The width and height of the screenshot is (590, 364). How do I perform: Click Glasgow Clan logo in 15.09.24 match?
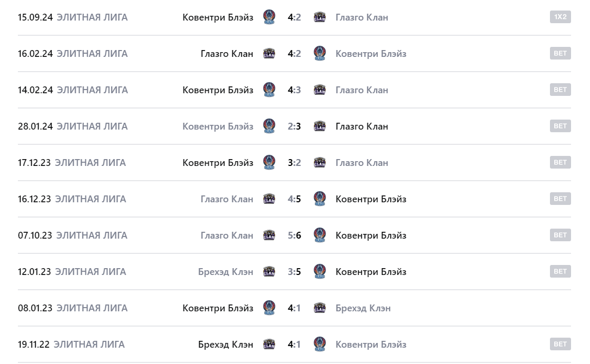coord(319,17)
